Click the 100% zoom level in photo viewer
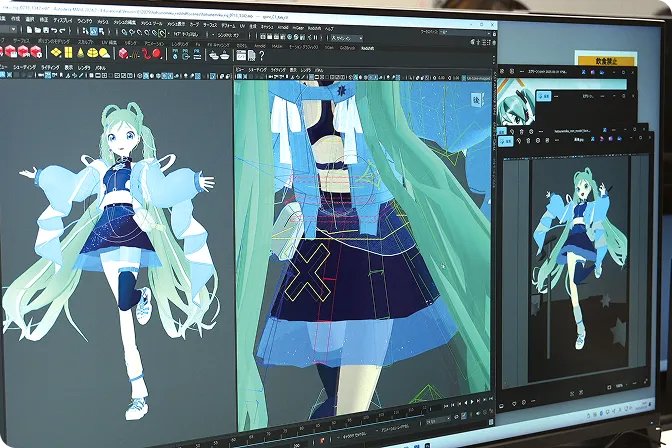 (x=619, y=385)
